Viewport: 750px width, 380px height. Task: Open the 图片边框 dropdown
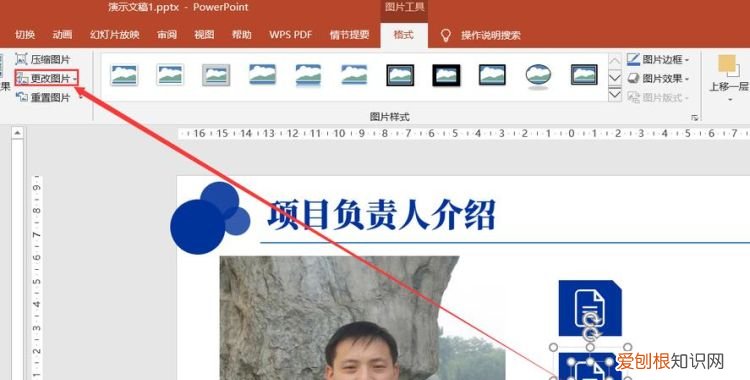click(x=658, y=59)
